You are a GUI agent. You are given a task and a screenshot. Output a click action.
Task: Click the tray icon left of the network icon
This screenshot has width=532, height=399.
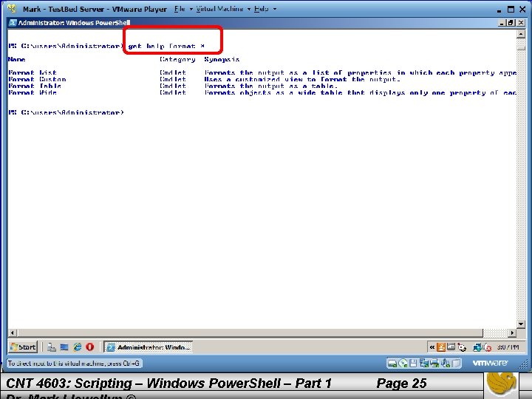pyautogui.click(x=462, y=347)
